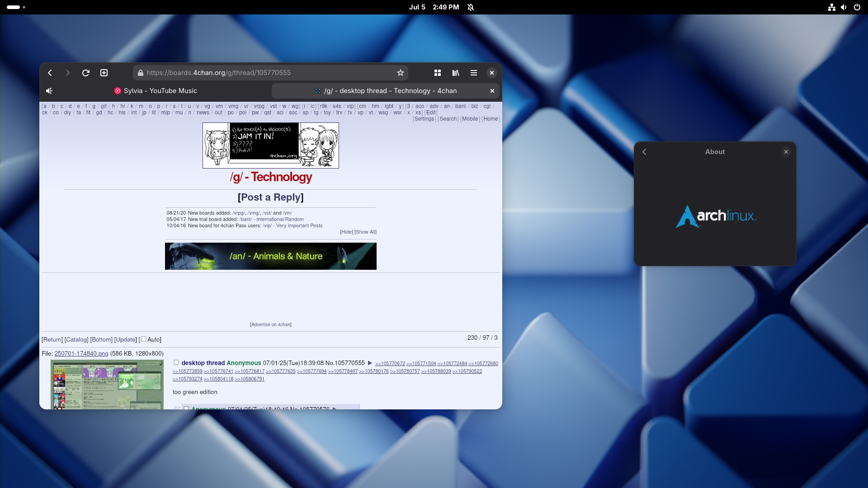
Task: Open the network status icon in top bar
Action: 832,7
